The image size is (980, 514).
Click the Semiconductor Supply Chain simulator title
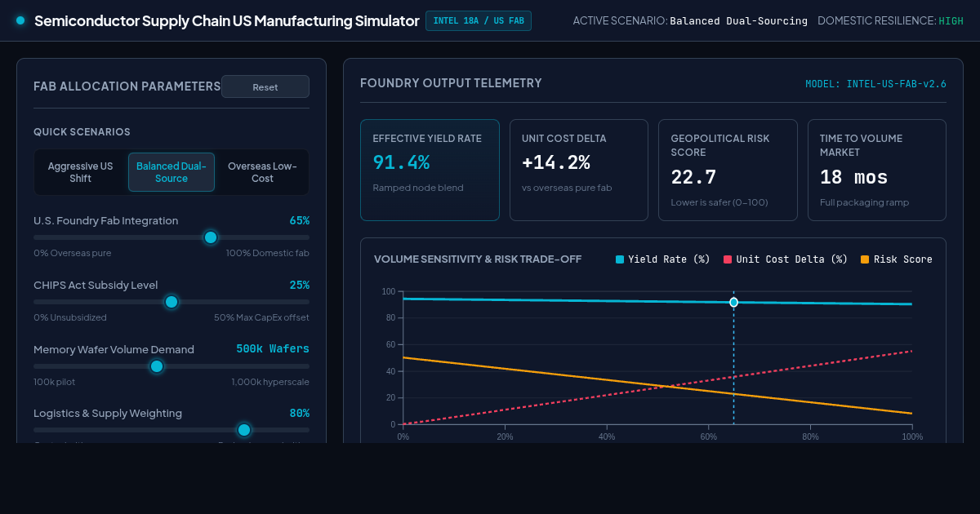[227, 20]
